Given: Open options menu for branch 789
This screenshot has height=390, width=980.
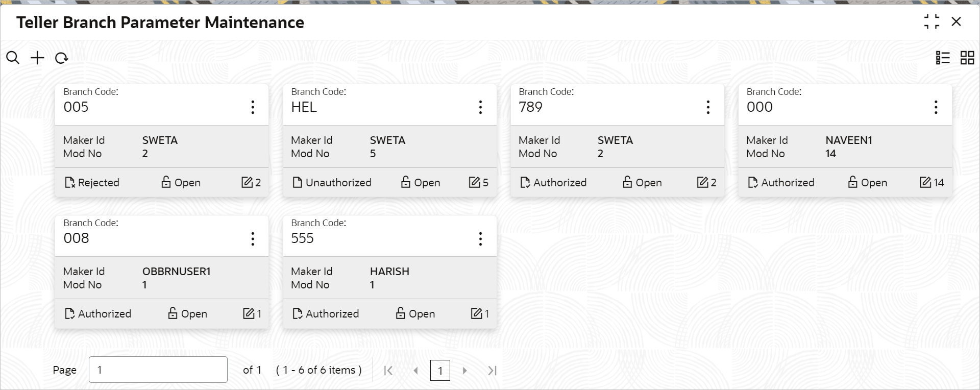Looking at the screenshot, I should pos(708,107).
